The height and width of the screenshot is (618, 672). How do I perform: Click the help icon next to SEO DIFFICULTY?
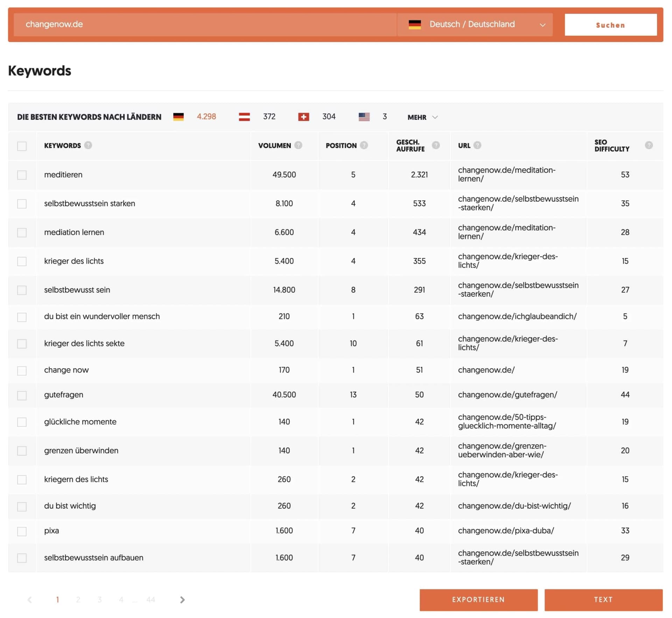point(649,145)
